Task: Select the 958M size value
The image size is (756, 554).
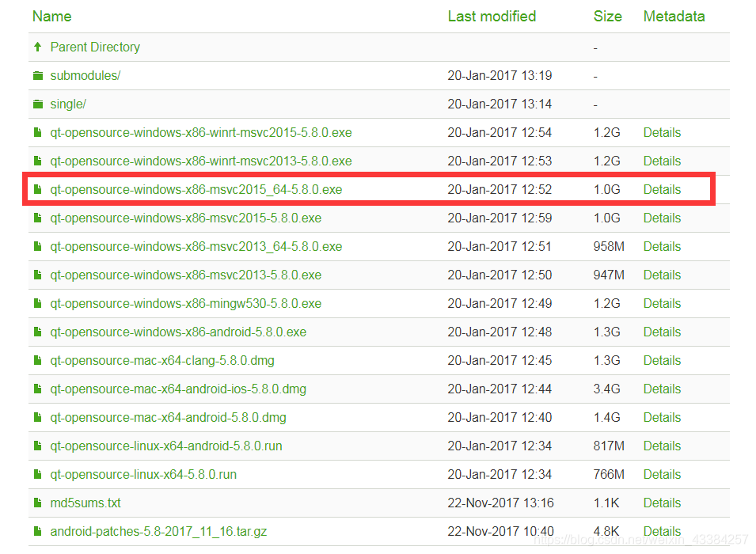Action: tap(609, 246)
